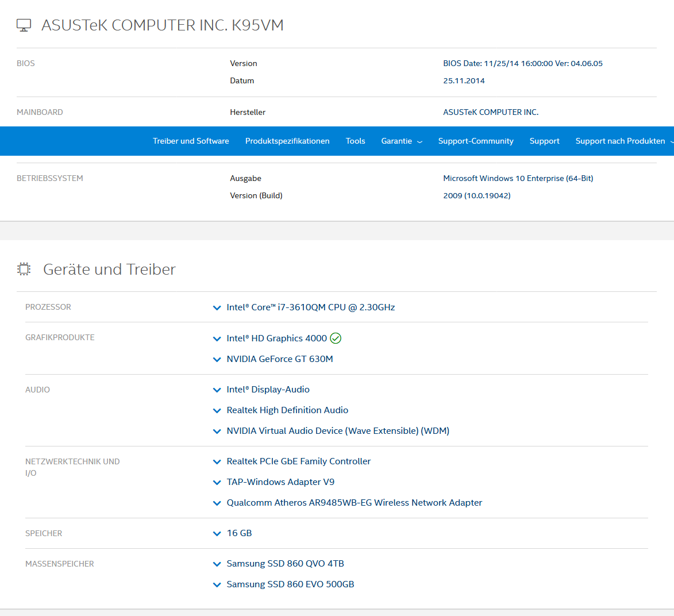
Task: Expand Samsung SSD 860 QVO 4TB entry
Action: tap(217, 564)
